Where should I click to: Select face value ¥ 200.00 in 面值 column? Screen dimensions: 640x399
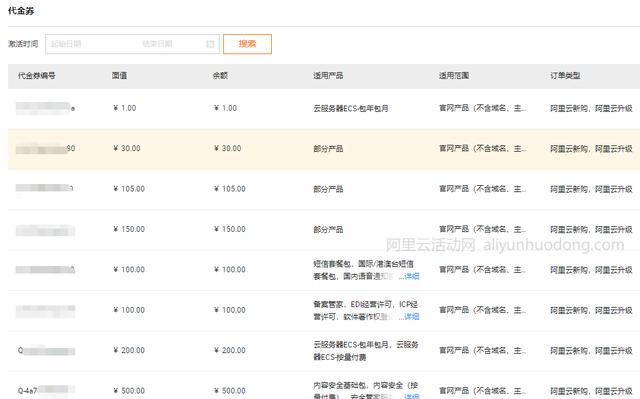pyautogui.click(x=129, y=350)
